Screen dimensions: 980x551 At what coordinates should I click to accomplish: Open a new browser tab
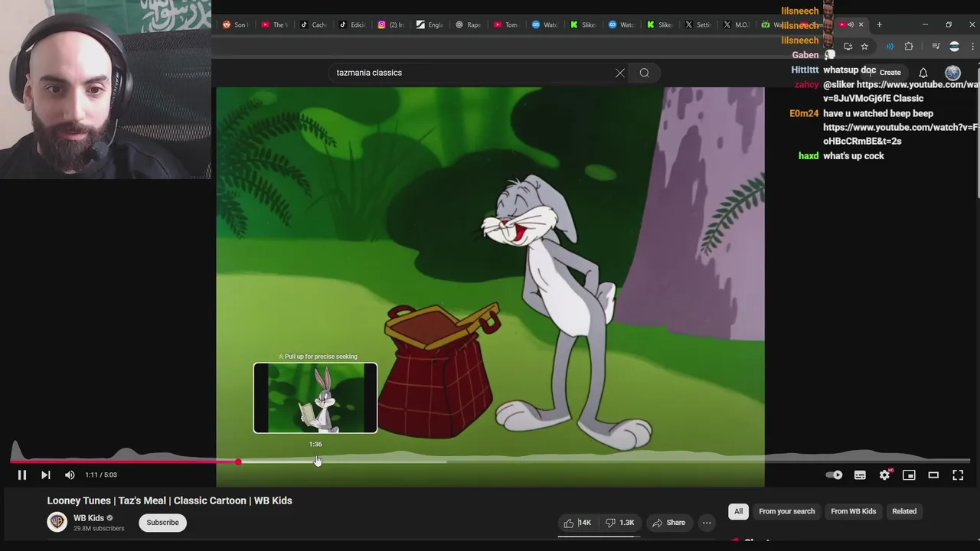pos(879,24)
